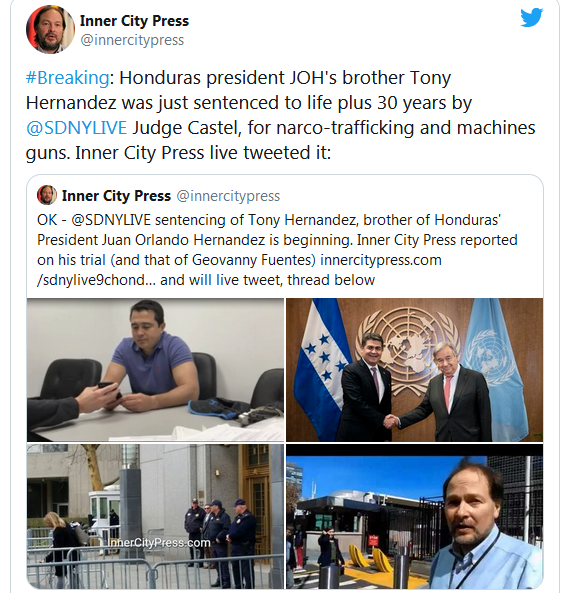Click the main tweet body text
This screenshot has width=577, height=593.
point(281,115)
